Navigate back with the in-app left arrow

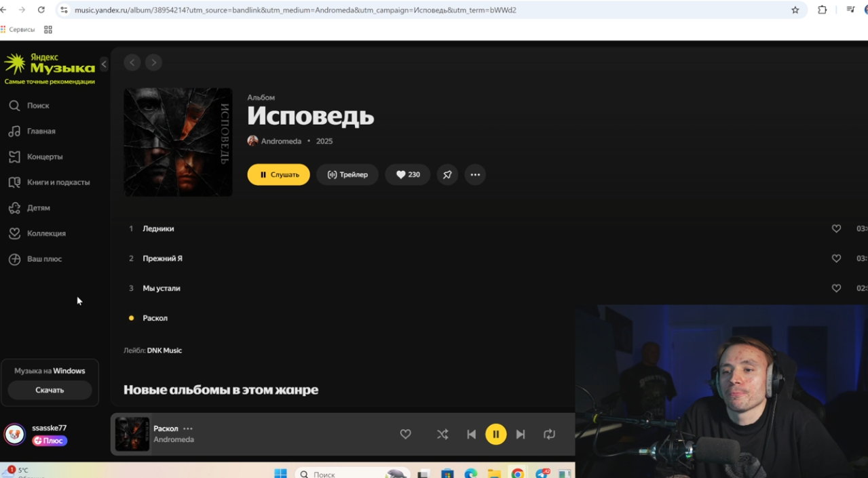(x=132, y=62)
